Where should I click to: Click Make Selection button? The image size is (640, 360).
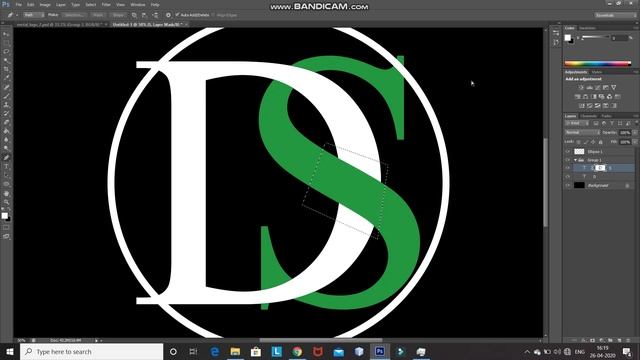coord(73,15)
